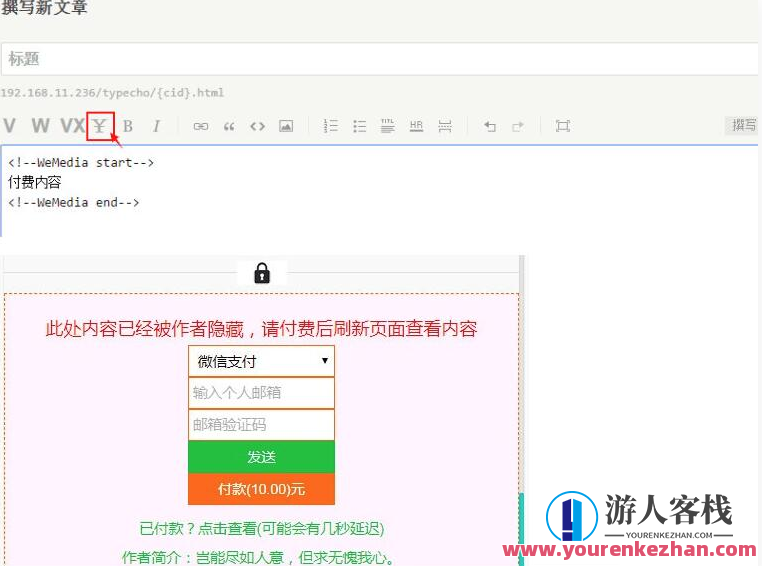Click the 付费内容 line in editor
This screenshot has width=762, height=566.
35,182
